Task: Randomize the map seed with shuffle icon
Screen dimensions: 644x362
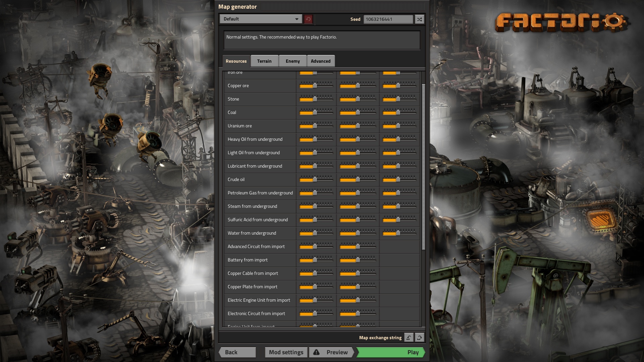Action: (x=419, y=19)
